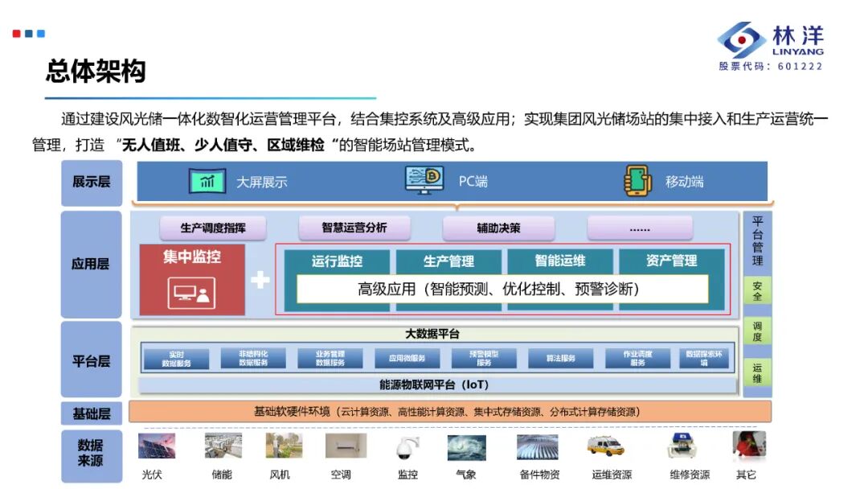This screenshot has height=489, width=868.
Task: Click the 备件物资 caption text
Action: click(540, 475)
